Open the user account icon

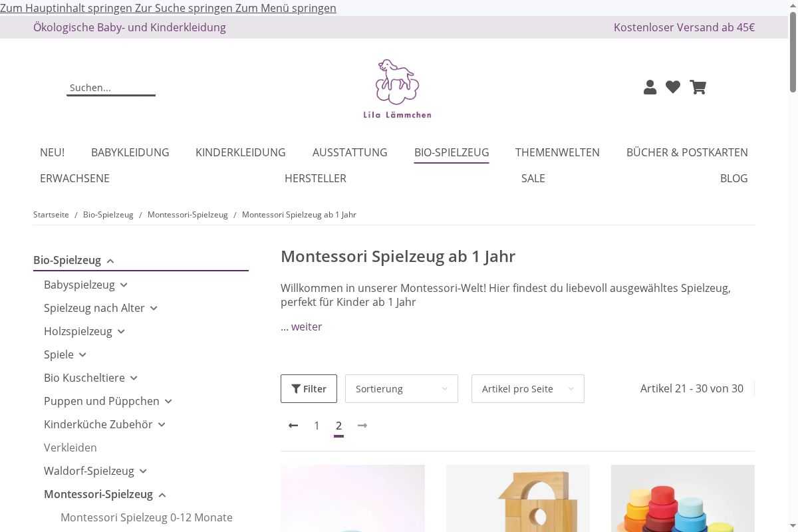(650, 87)
